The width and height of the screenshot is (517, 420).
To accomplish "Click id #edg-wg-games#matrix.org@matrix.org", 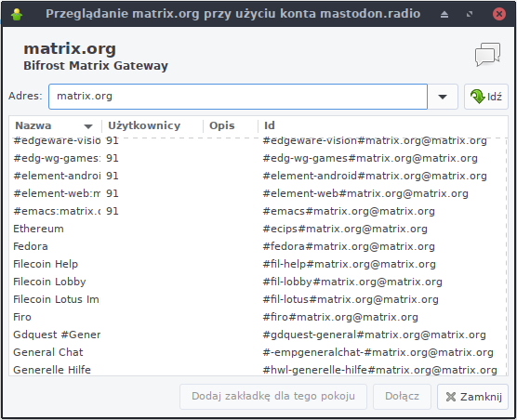I will [370, 158].
